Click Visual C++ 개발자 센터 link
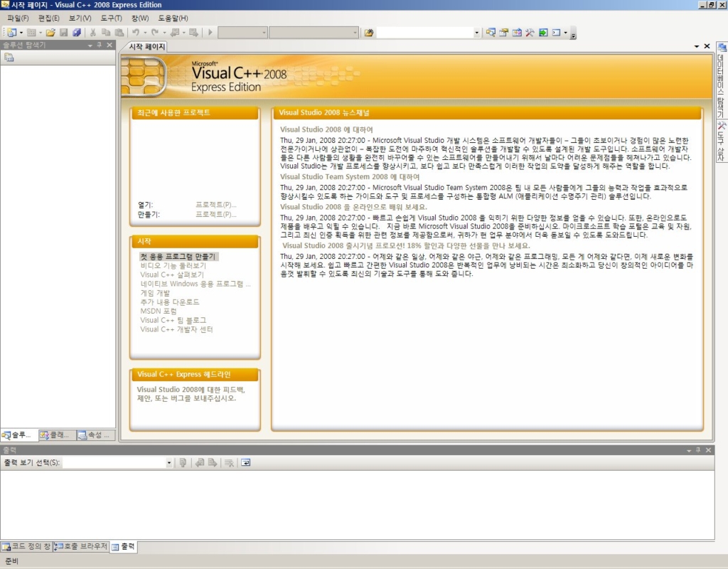Image resolution: width=728 pixels, height=569 pixels. (x=176, y=329)
